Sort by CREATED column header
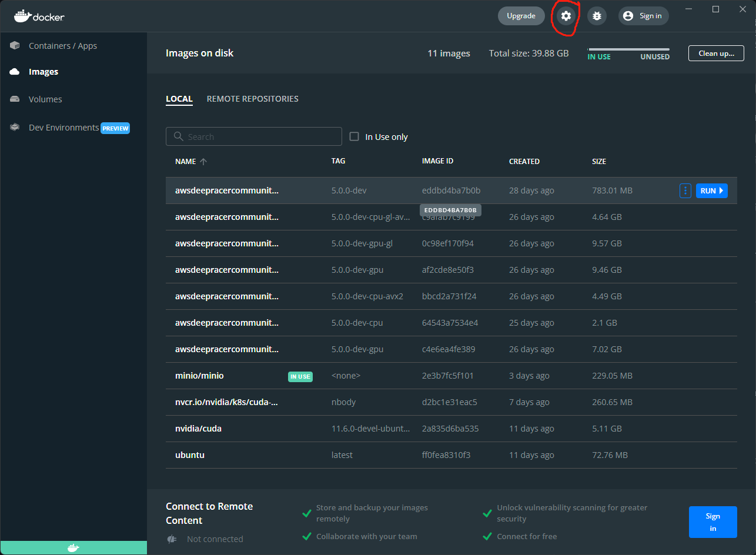Viewport: 756px width, 555px height. 524,161
